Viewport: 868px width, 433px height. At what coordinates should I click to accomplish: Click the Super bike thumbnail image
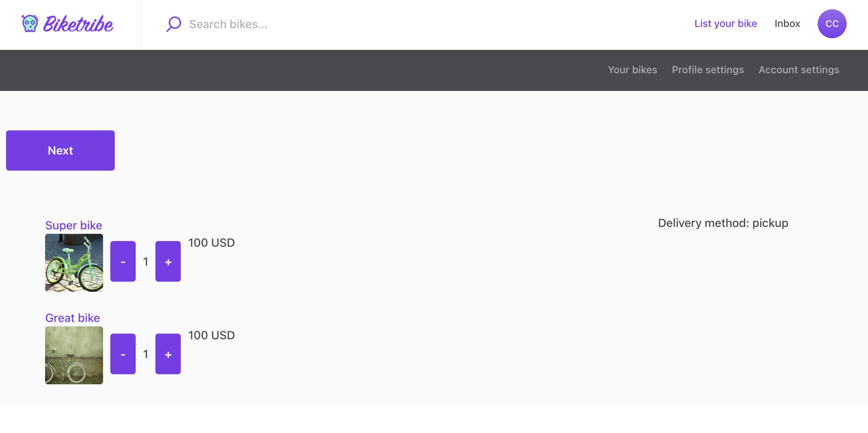[74, 263]
